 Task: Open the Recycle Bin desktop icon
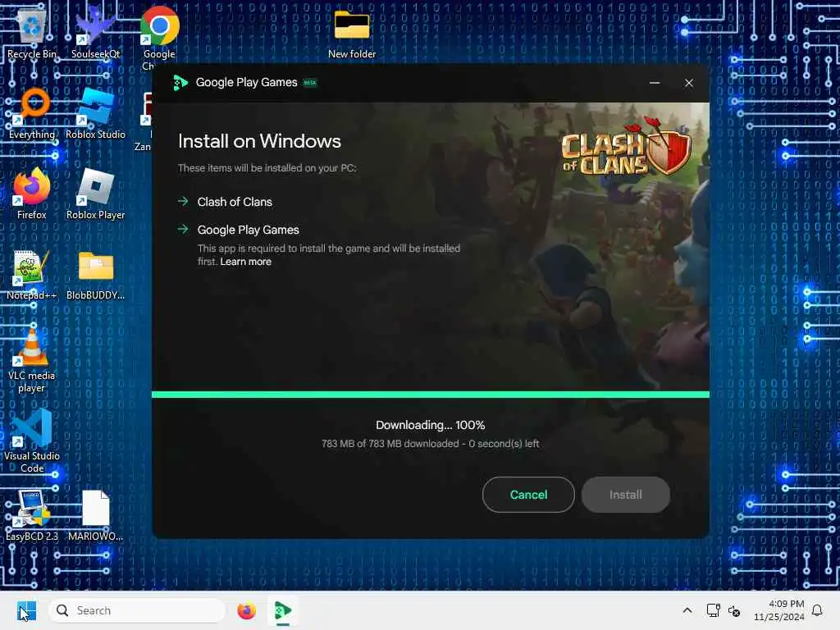tap(32, 32)
